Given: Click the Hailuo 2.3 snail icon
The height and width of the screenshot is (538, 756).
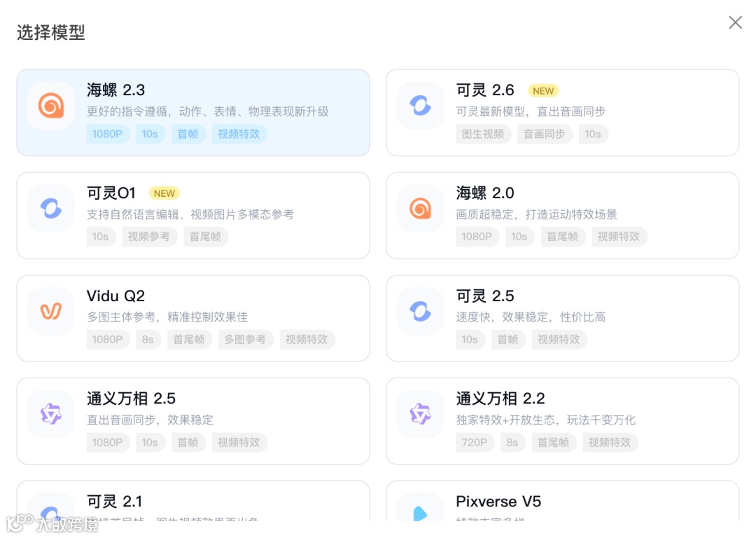Looking at the screenshot, I should click(x=51, y=105).
